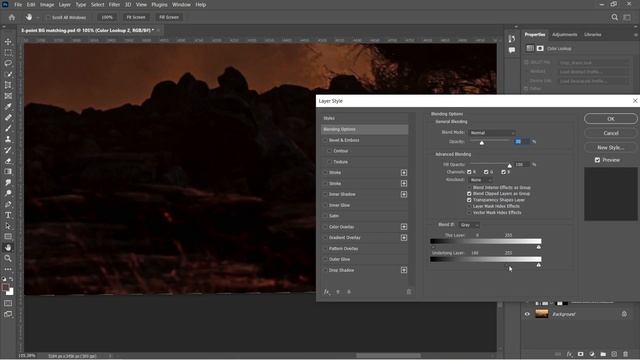
Task: Select the Hand tool in toolbar
Action: [x=8, y=247]
